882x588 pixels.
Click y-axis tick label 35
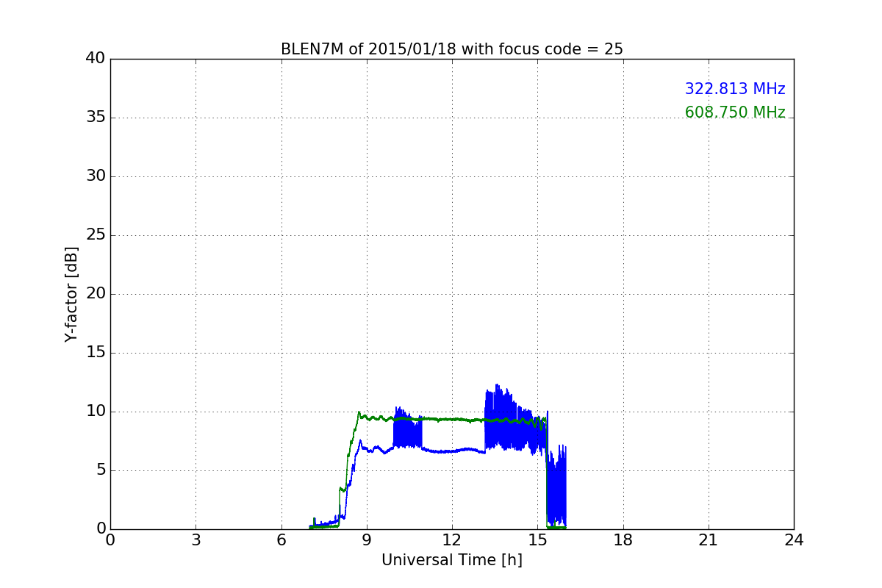tap(96, 118)
